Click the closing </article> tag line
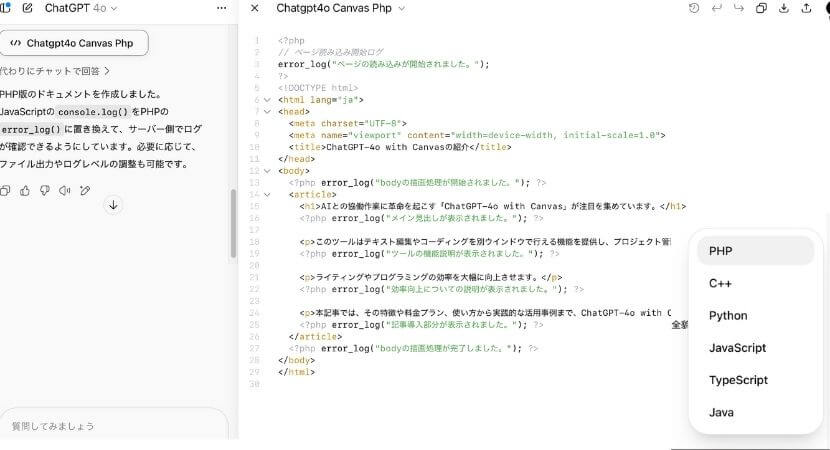This screenshot has height=450, width=830. point(315,337)
